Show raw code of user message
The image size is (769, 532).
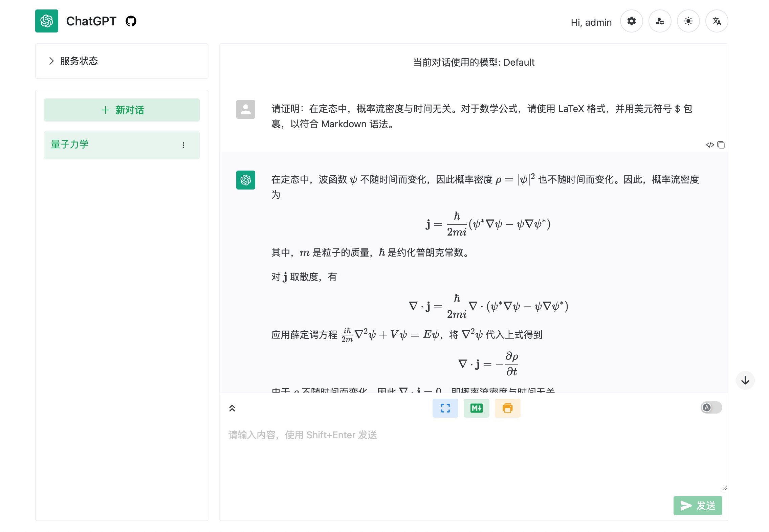click(x=710, y=145)
